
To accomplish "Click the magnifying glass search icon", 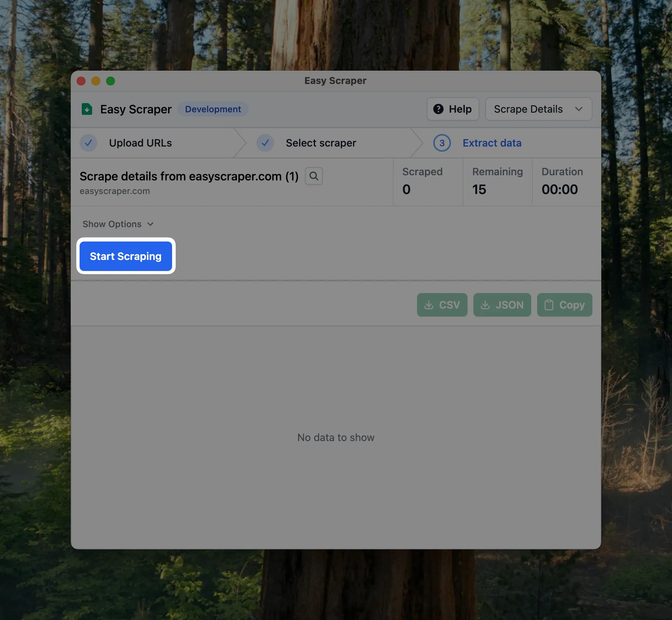I will (x=314, y=176).
